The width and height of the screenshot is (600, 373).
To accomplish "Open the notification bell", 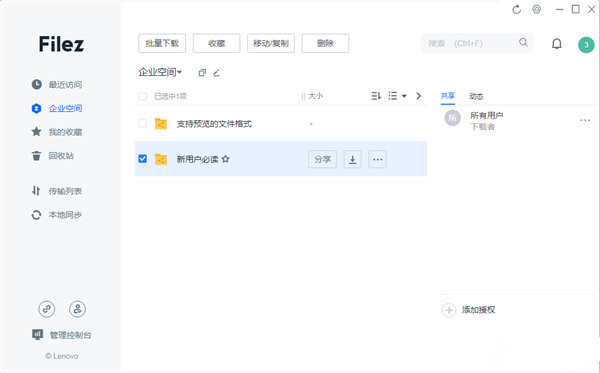I will (557, 44).
